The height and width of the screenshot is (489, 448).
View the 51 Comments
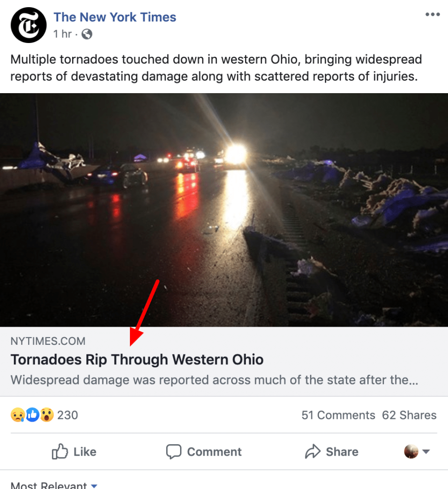338,415
